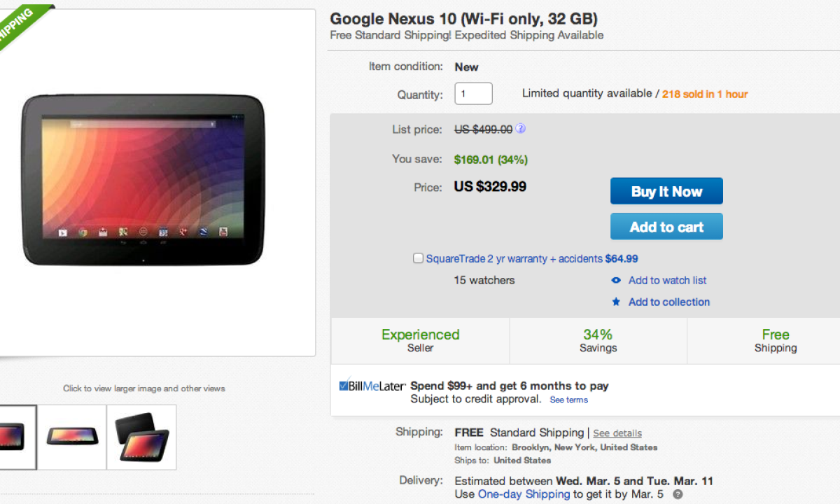Click the Add to watch list link
This screenshot has height=504, width=840.
[x=667, y=280]
